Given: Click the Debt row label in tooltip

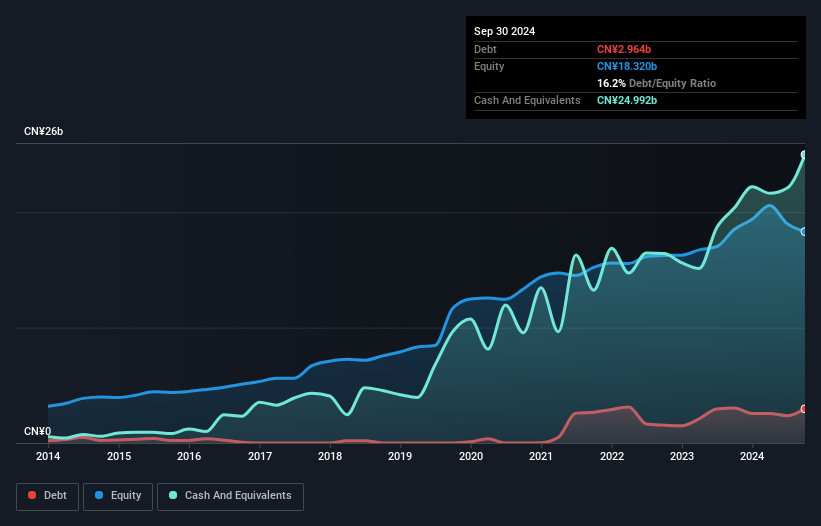Looking at the screenshot, I should (x=485, y=49).
